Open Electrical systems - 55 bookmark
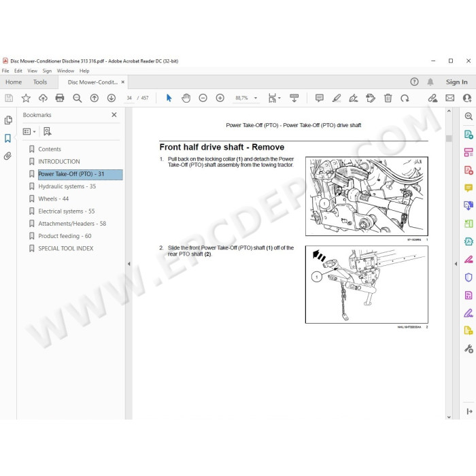Screen dimensions: 476x476 tap(67, 211)
